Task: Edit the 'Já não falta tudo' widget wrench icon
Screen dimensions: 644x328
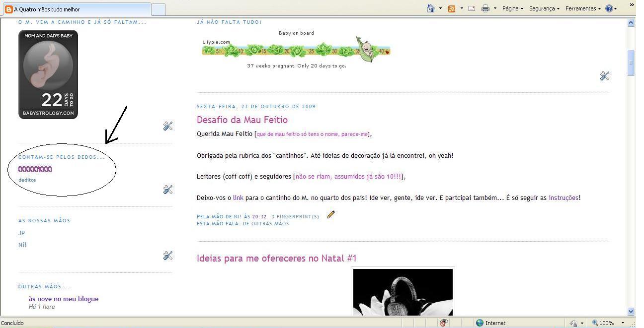Action: 605,75
